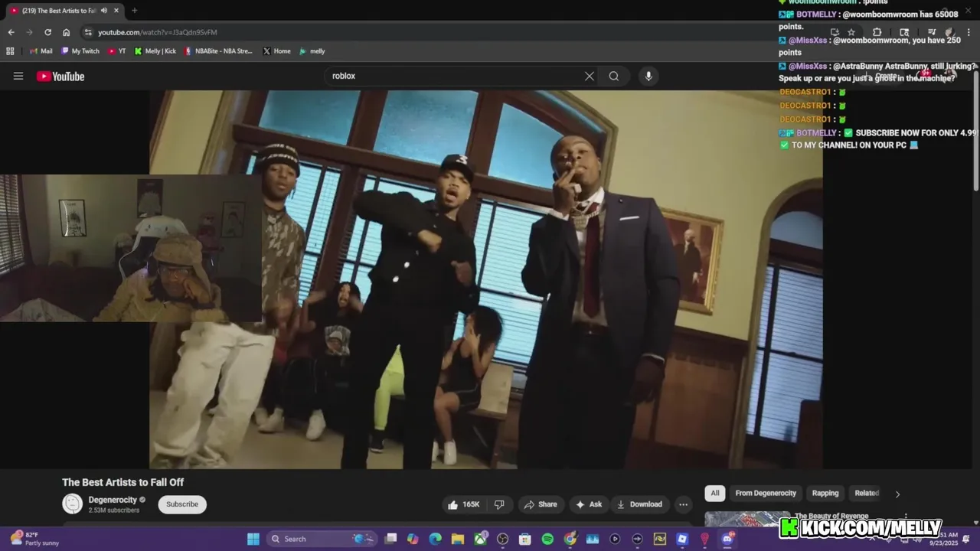Go to the YouTube home logo

[60, 76]
